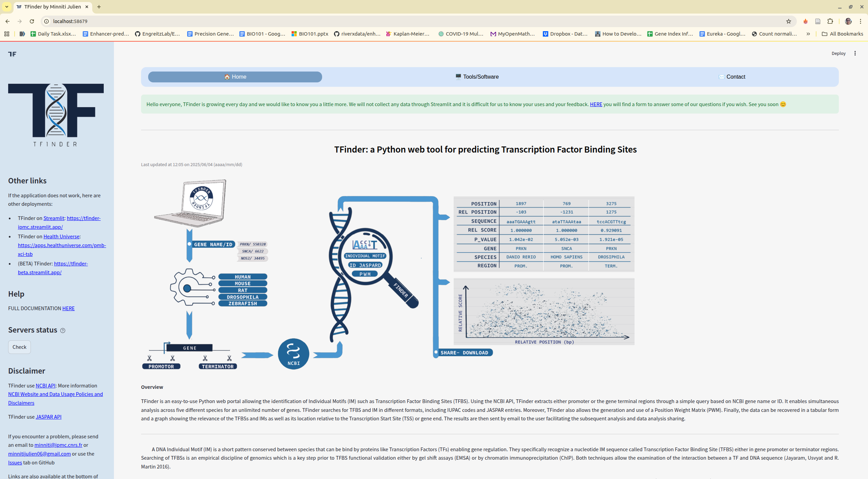Open the Contact tab
868x479 pixels.
pos(732,77)
